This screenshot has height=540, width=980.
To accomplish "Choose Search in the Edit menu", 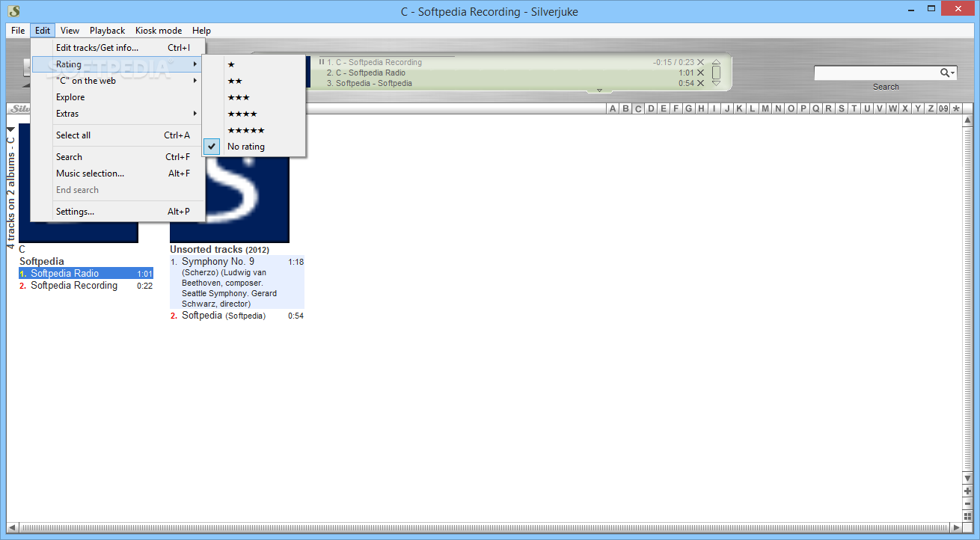I will click(117, 157).
